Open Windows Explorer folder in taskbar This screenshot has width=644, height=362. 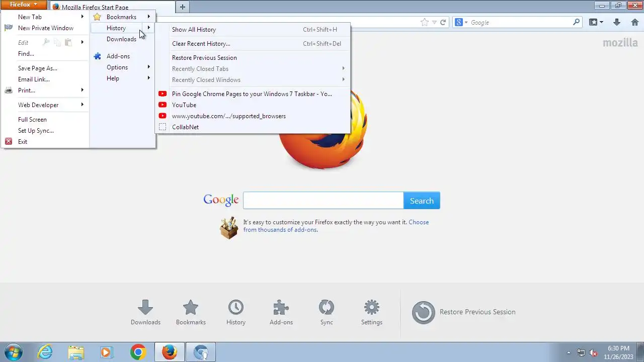pos(76,352)
